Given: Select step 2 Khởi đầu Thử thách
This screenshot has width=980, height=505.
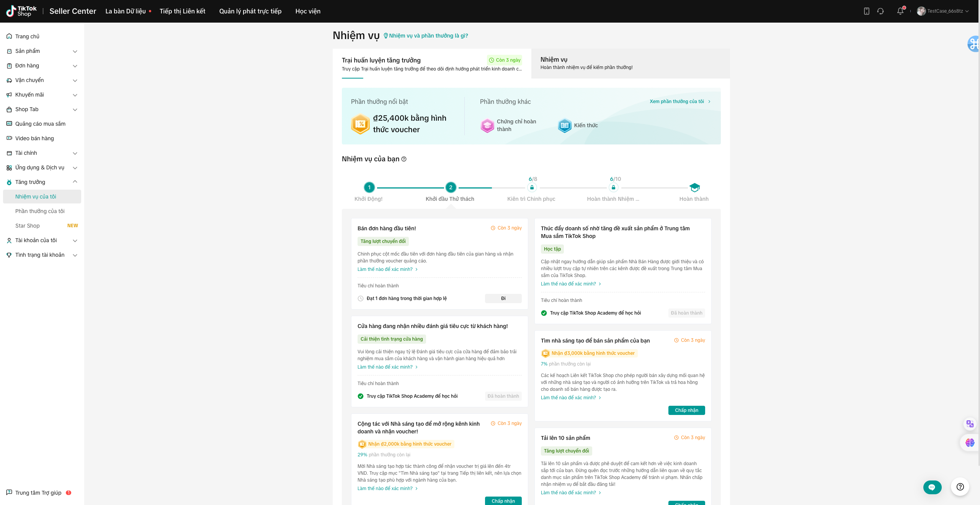Looking at the screenshot, I should pyautogui.click(x=451, y=187).
